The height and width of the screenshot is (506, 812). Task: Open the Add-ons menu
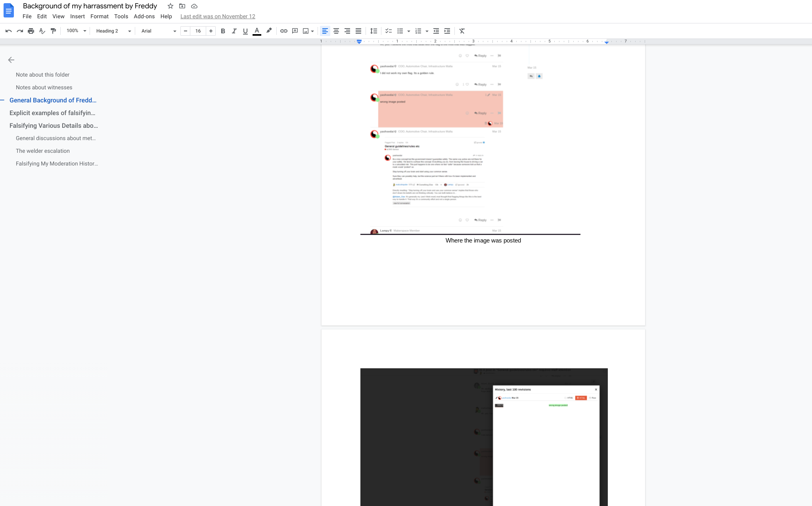tap(144, 16)
